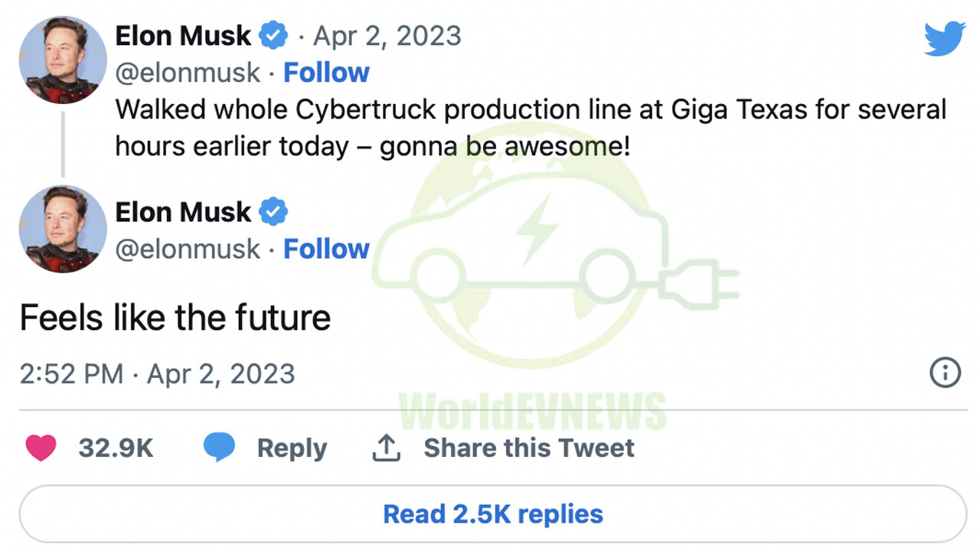Click the blue reply speech bubble icon
Image resolution: width=980 pixels, height=551 pixels.
[x=219, y=448]
